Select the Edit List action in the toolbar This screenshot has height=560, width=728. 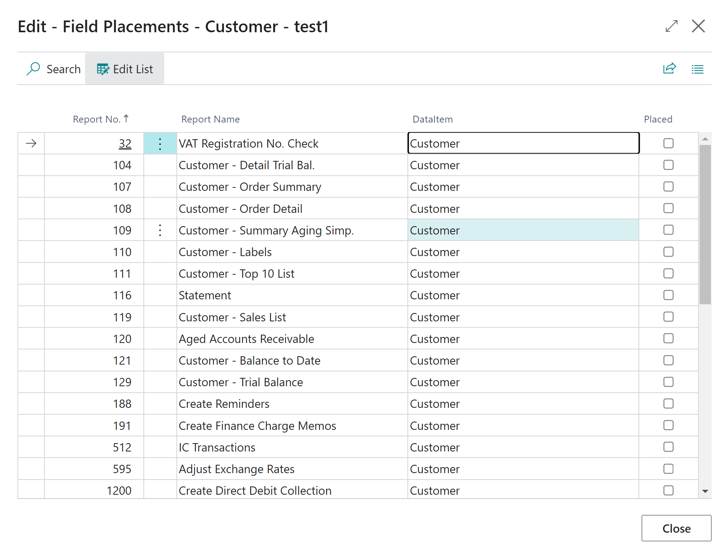125,69
